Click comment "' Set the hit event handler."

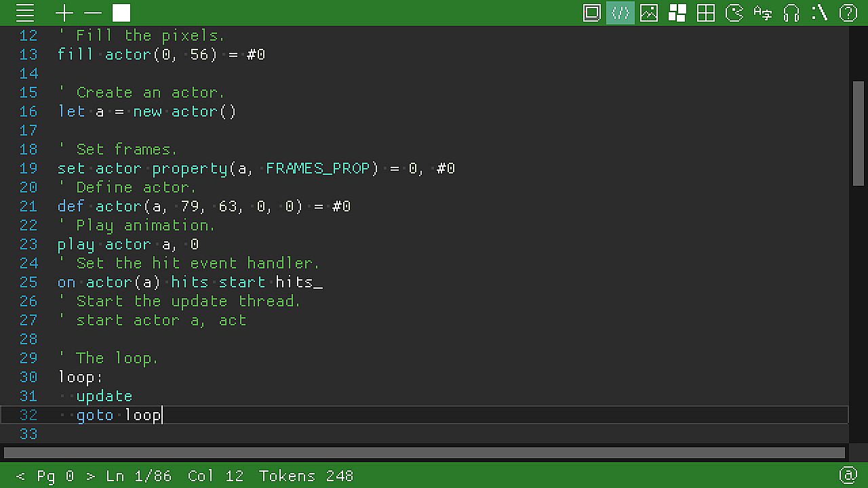click(189, 263)
